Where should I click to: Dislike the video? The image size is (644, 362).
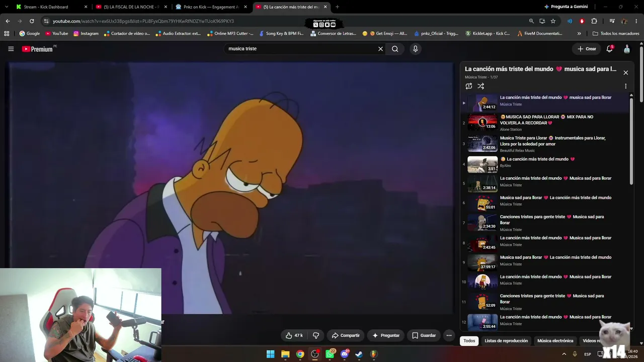coord(316,335)
